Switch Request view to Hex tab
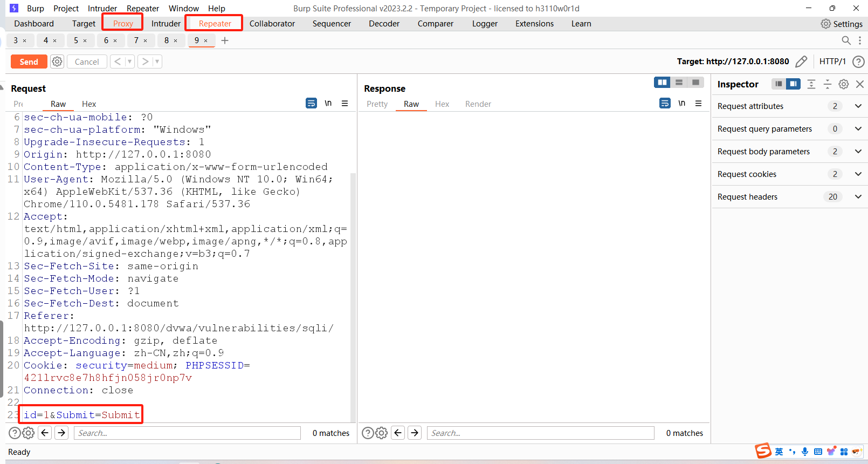 tap(89, 104)
